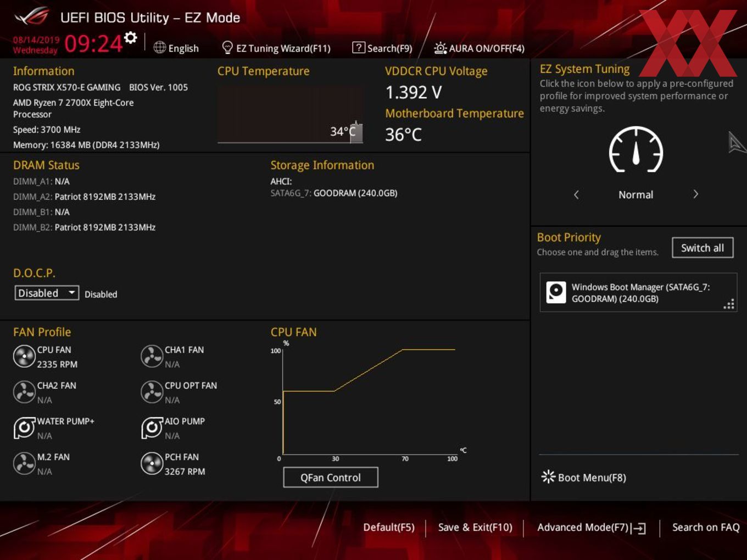
Task: Go to previous EZ System Tuning profile
Action: [x=576, y=194]
